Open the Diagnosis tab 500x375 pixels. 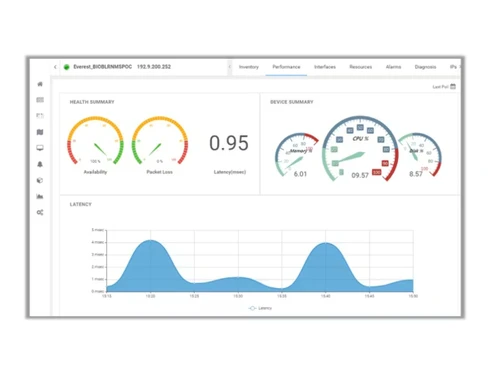(425, 67)
